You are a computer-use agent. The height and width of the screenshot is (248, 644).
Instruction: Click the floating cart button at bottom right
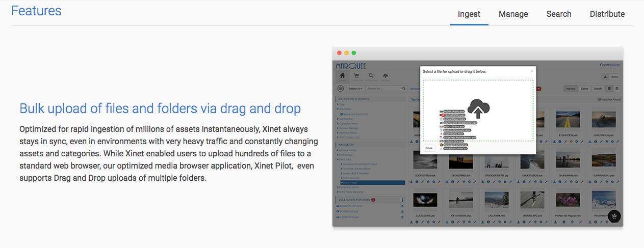(x=614, y=216)
